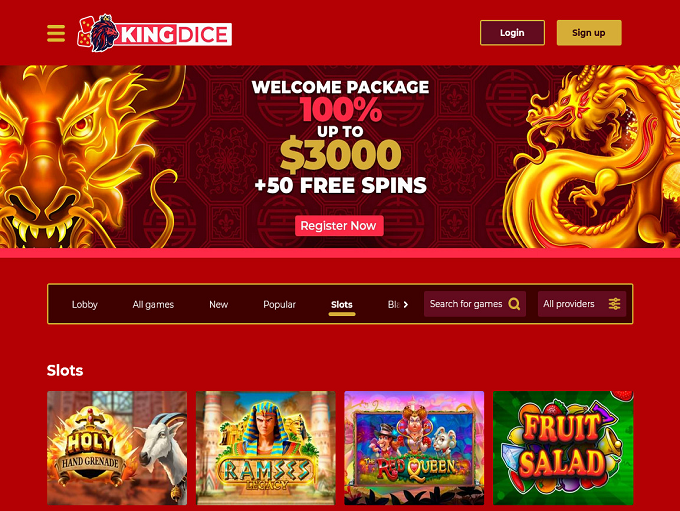This screenshot has height=511, width=680.
Task: Open the hamburger menu icon
Action: pyautogui.click(x=56, y=33)
